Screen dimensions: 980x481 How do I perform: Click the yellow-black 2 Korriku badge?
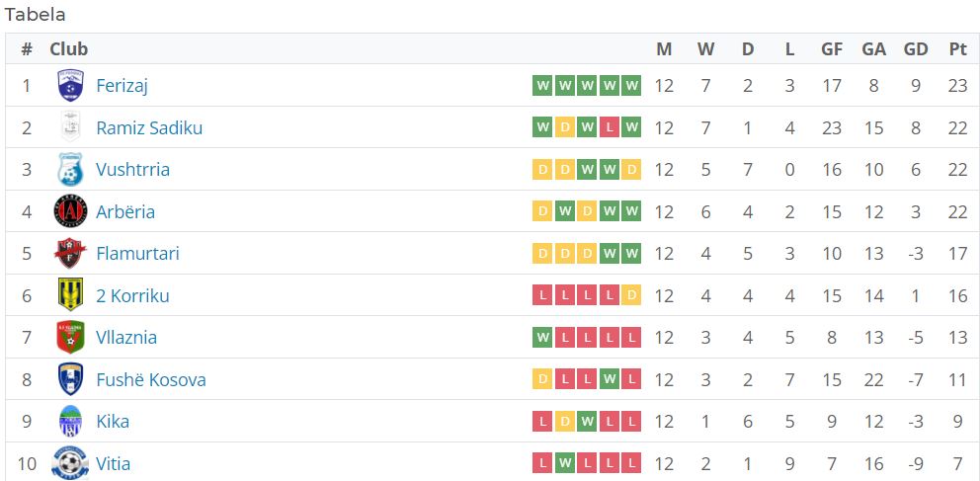coord(70,295)
